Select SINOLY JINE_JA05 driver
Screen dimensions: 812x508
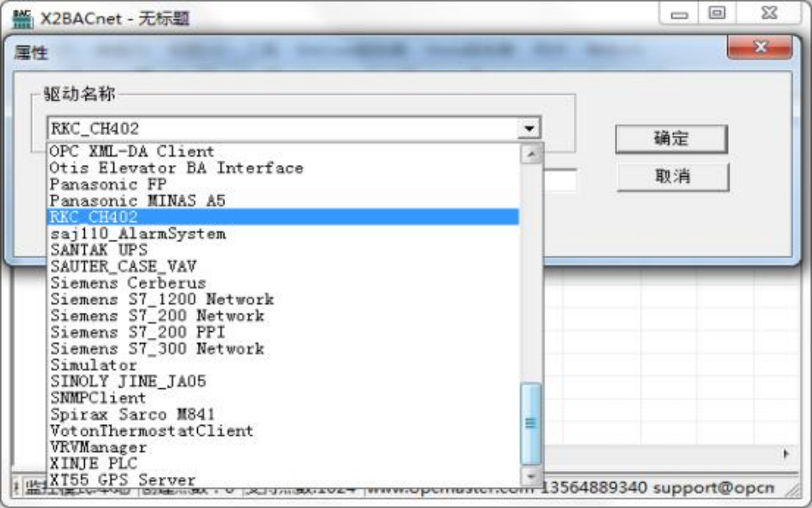pos(284,381)
